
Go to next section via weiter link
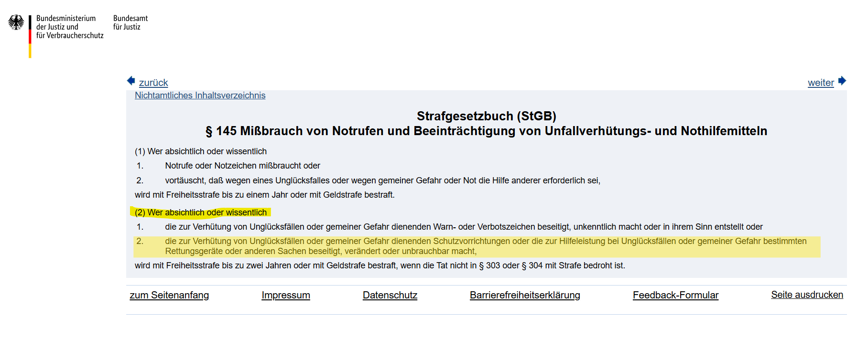pos(821,83)
